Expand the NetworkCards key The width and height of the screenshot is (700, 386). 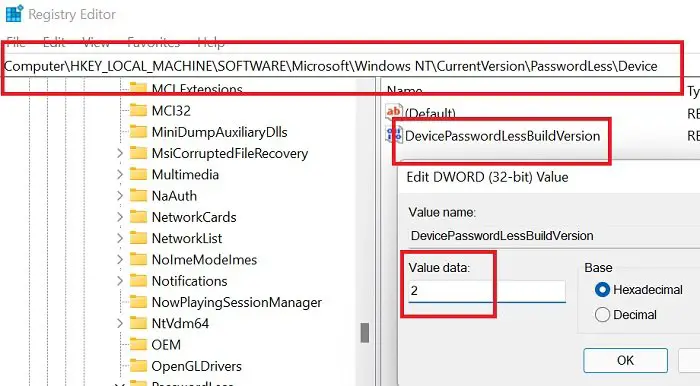pos(120,217)
